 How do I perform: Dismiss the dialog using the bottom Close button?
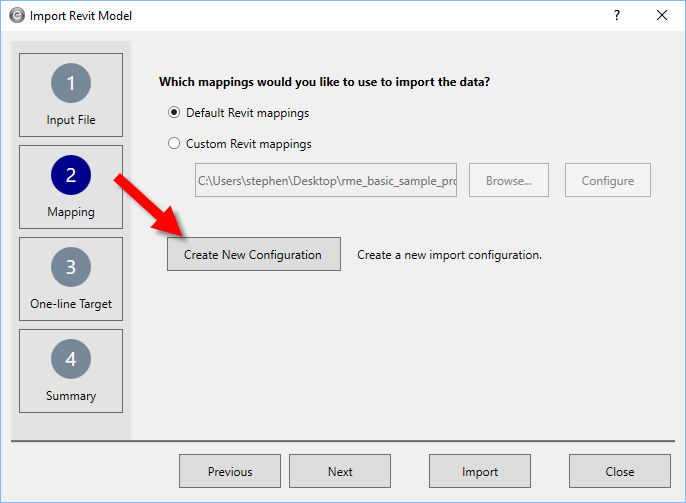coord(620,472)
